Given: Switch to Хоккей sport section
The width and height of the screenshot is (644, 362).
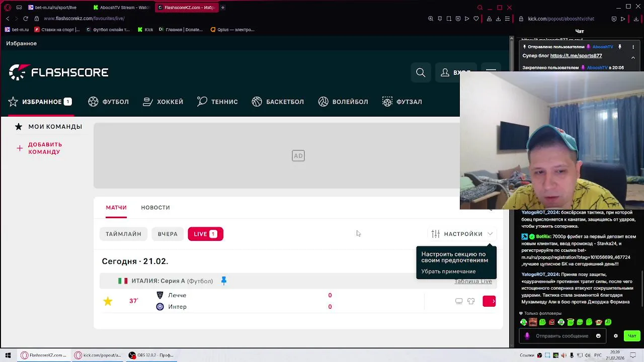Looking at the screenshot, I should [x=163, y=102].
